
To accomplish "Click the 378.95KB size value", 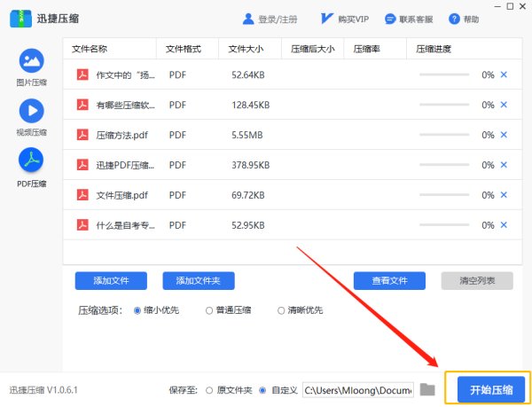I will tap(251, 165).
